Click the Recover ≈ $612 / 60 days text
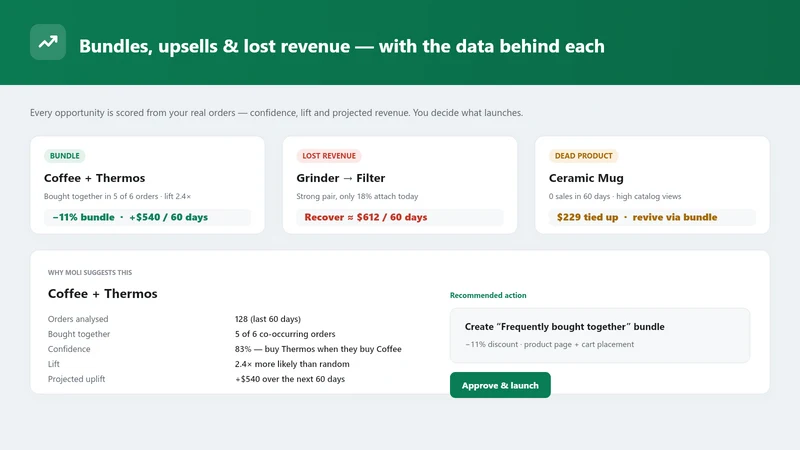Viewport: 800px width, 450px height. click(366, 217)
